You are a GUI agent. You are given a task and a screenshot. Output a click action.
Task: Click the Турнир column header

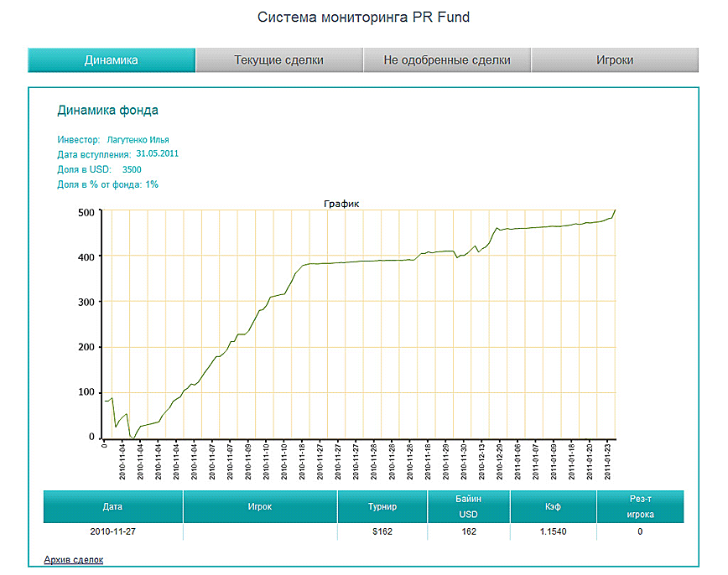click(x=382, y=506)
